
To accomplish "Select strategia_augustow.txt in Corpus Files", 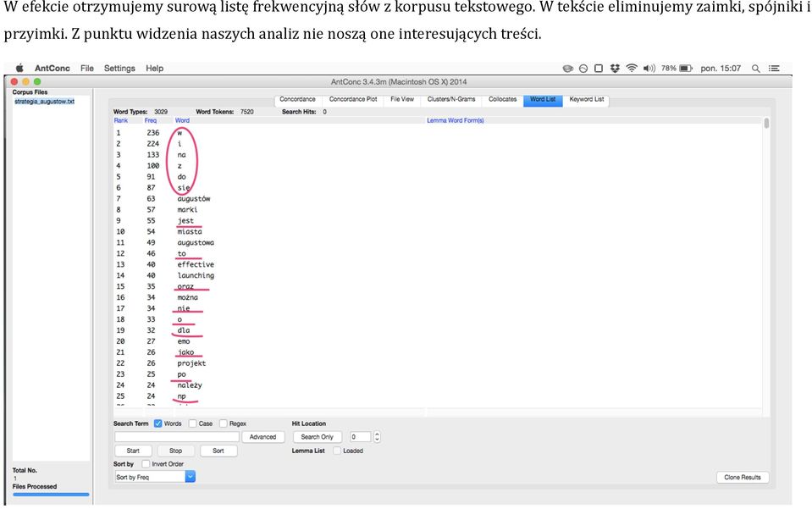I will 45,102.
